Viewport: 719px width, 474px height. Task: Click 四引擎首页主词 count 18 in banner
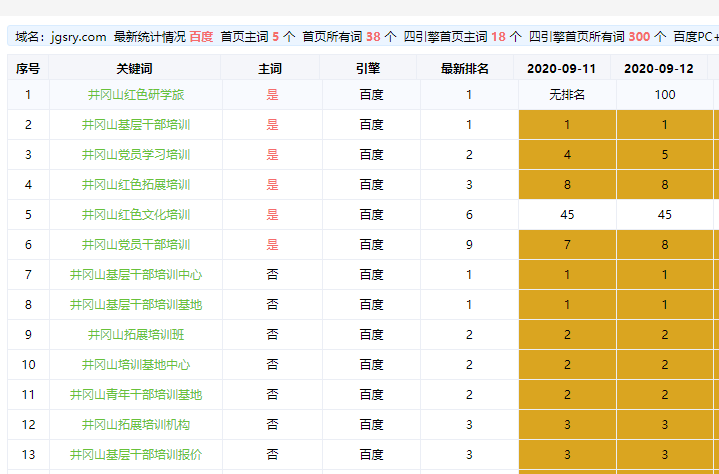coord(498,37)
